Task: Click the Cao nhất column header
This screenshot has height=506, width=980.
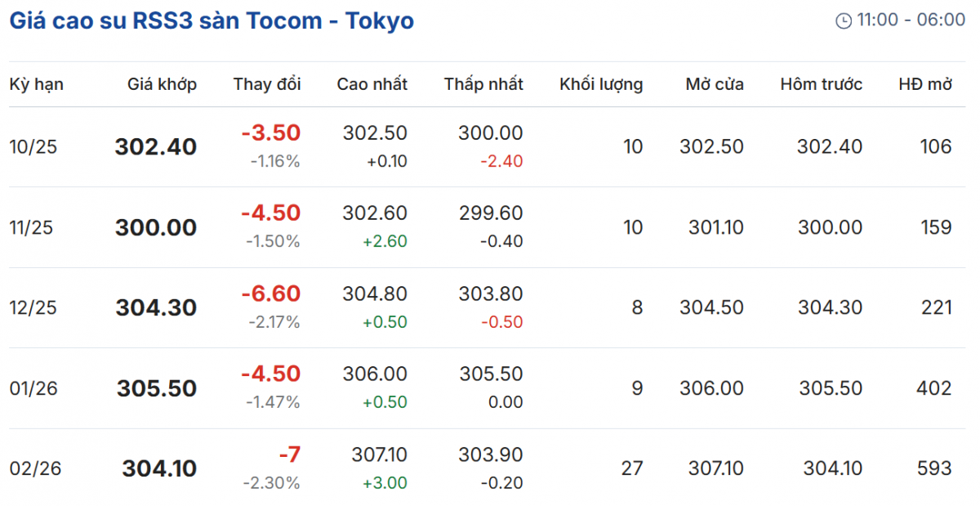Action: (372, 84)
